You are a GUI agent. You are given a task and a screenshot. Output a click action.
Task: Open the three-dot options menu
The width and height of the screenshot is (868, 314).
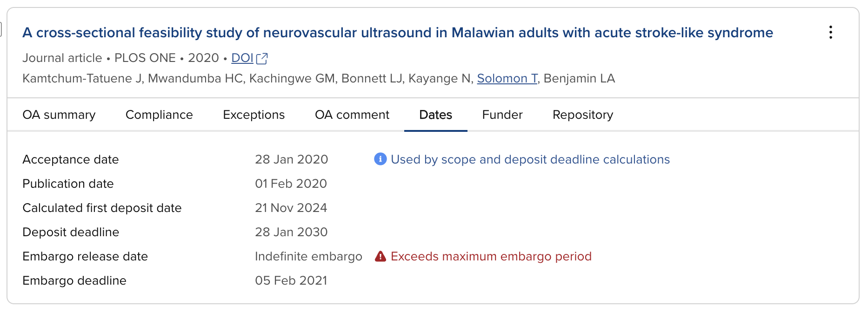830,32
